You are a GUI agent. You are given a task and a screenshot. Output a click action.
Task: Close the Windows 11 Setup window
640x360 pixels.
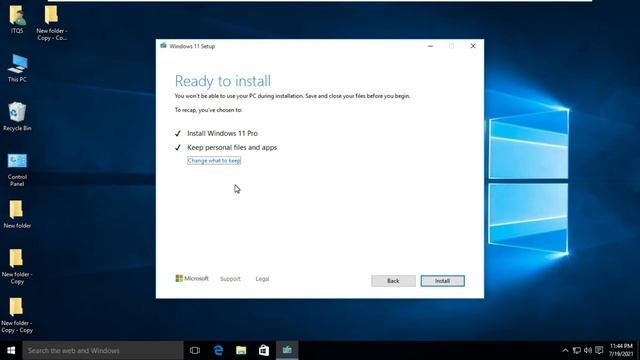tap(473, 46)
